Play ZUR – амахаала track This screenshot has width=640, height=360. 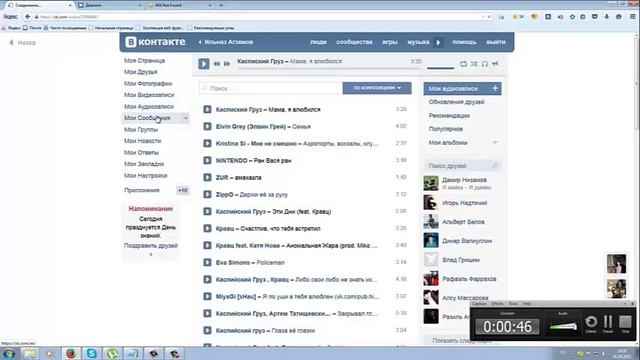coord(207,178)
